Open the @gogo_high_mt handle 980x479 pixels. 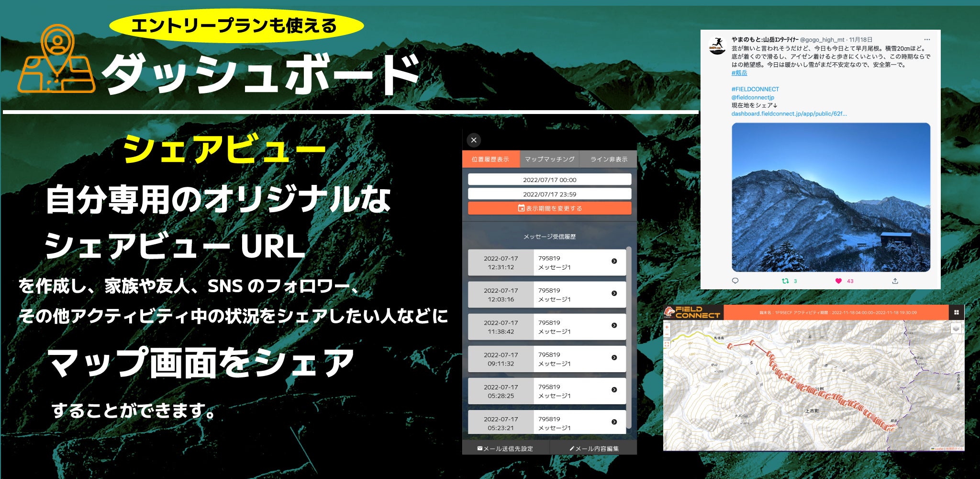point(822,40)
